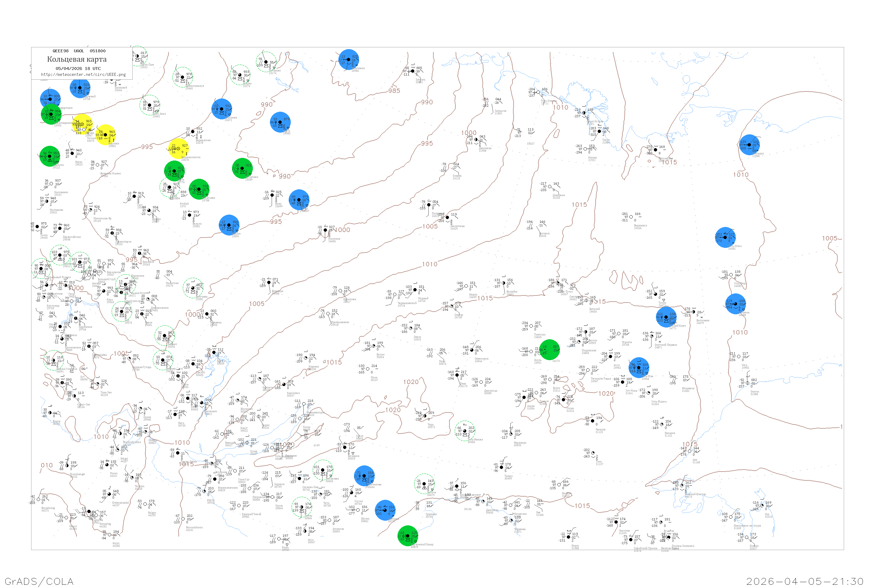
Task: Click the blue Oymyakon station circle
Action: [735, 304]
